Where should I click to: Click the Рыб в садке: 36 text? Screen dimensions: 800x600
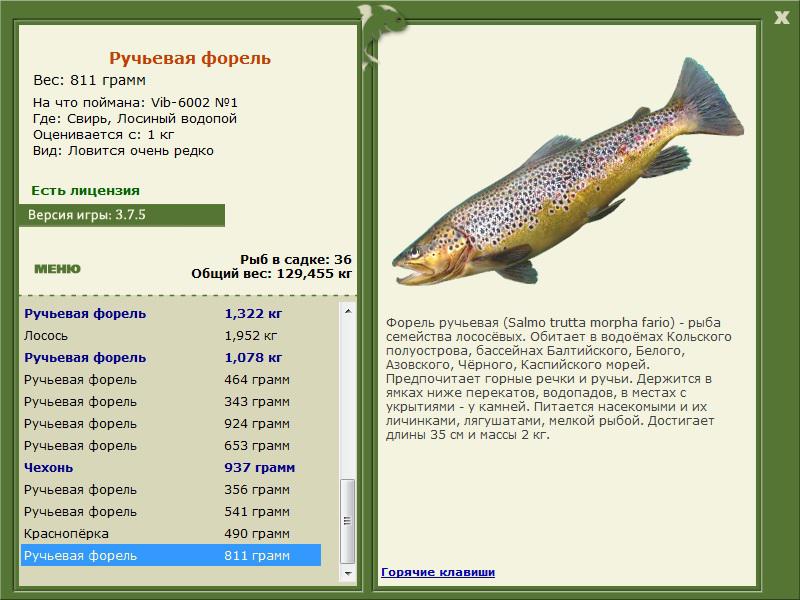296,259
